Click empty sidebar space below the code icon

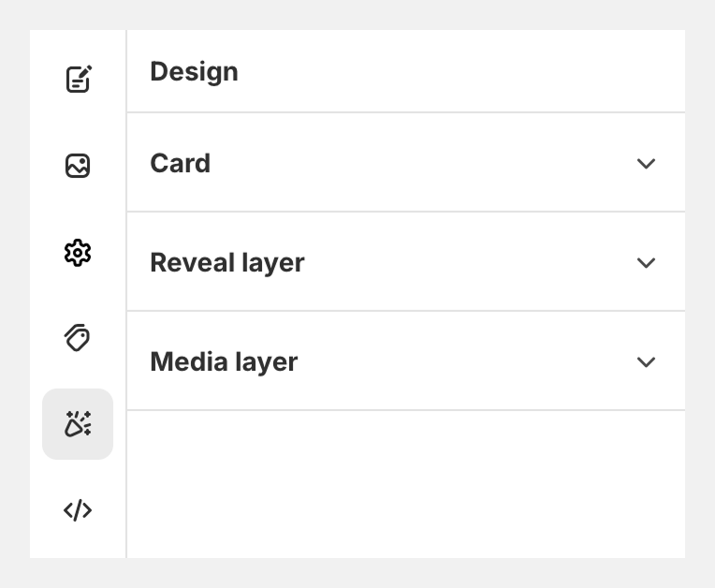(x=78, y=545)
